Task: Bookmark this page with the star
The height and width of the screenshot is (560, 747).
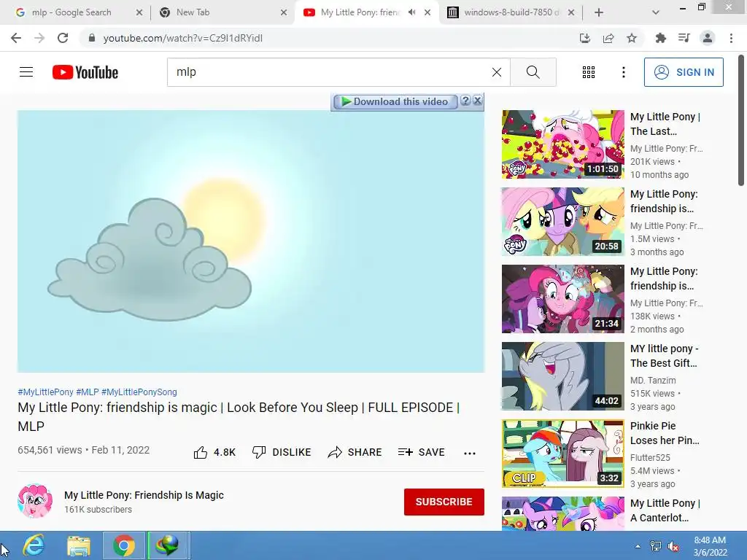Action: coord(632,38)
